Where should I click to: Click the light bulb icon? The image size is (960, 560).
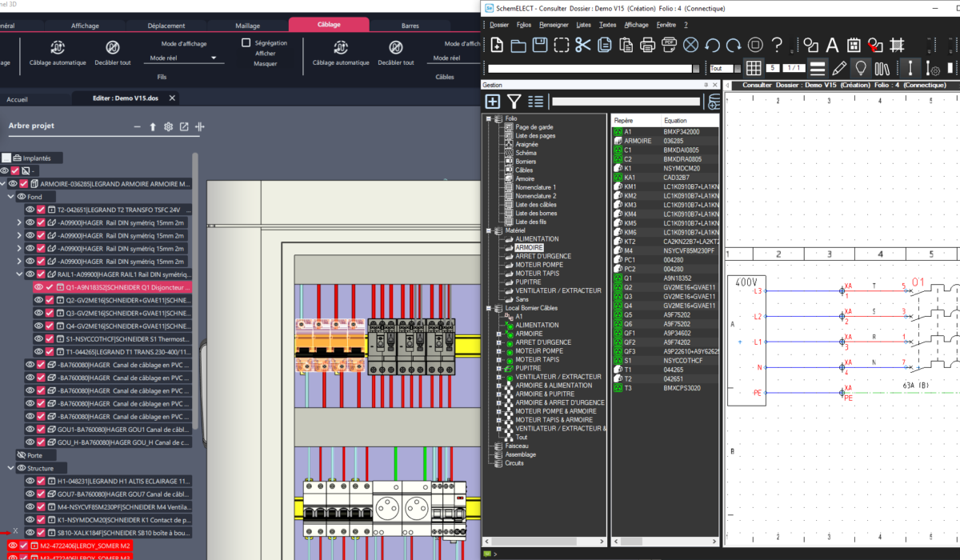pyautogui.click(x=861, y=68)
